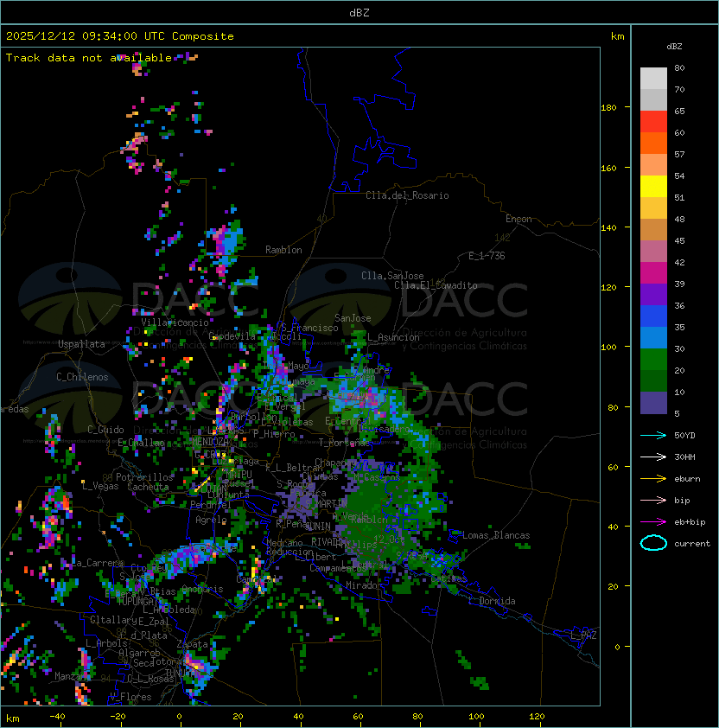Click the dBZ title in the top bar

pyautogui.click(x=359, y=12)
